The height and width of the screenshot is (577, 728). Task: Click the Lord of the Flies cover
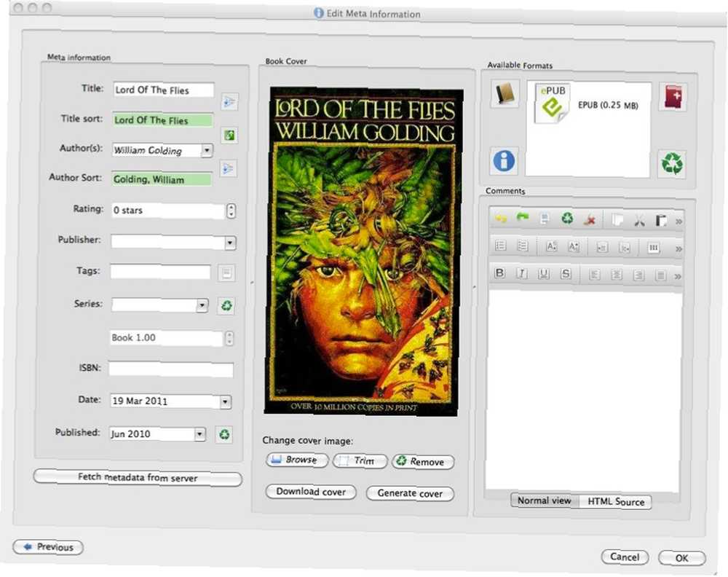pyautogui.click(x=363, y=251)
